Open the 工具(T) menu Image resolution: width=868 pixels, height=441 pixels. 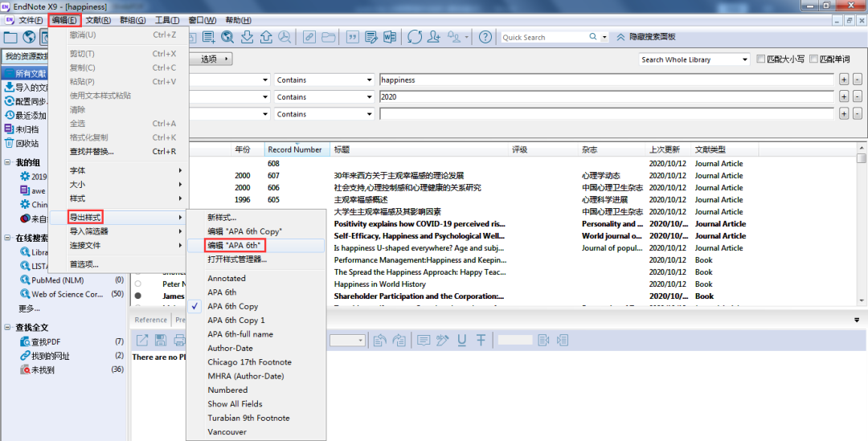[166, 20]
